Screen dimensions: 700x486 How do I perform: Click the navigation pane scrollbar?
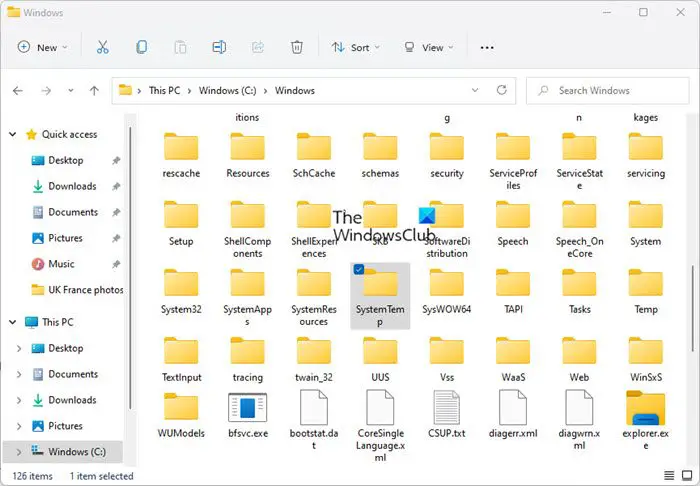[x=130, y=268]
